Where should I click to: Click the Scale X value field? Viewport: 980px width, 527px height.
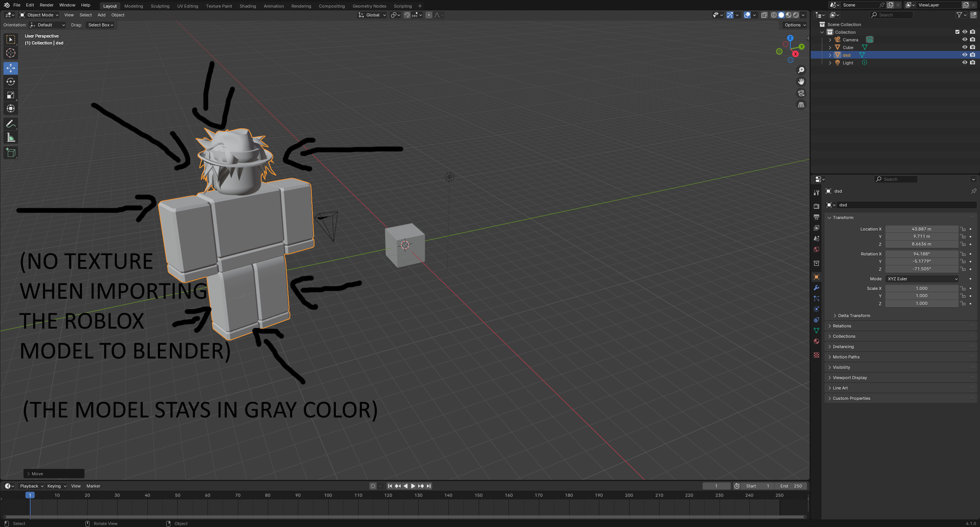921,288
